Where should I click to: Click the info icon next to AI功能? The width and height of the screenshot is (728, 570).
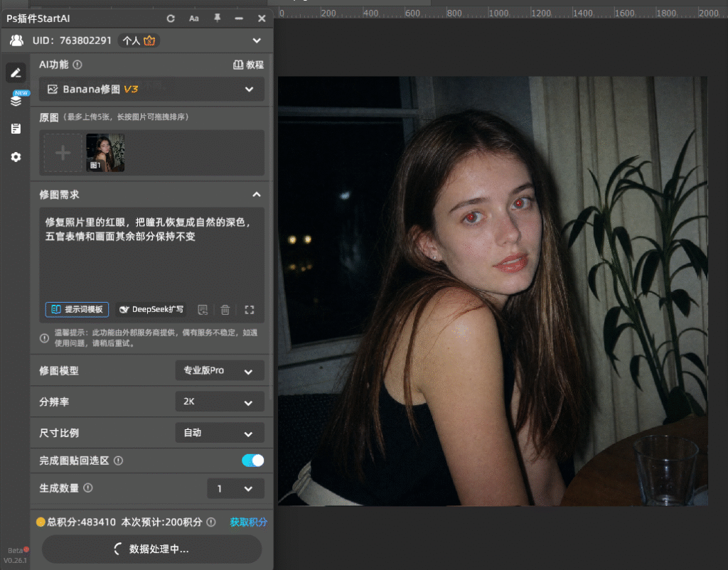77,65
